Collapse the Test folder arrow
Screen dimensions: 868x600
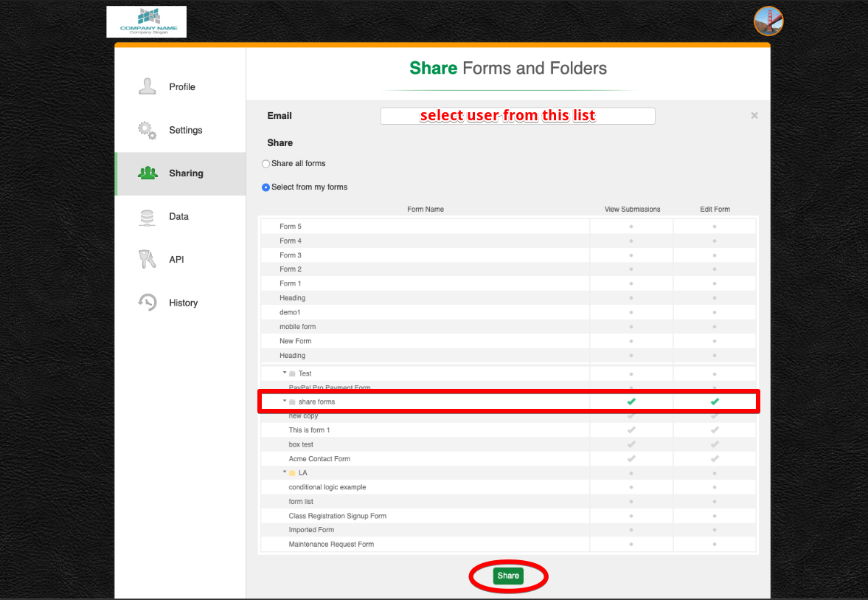click(285, 373)
